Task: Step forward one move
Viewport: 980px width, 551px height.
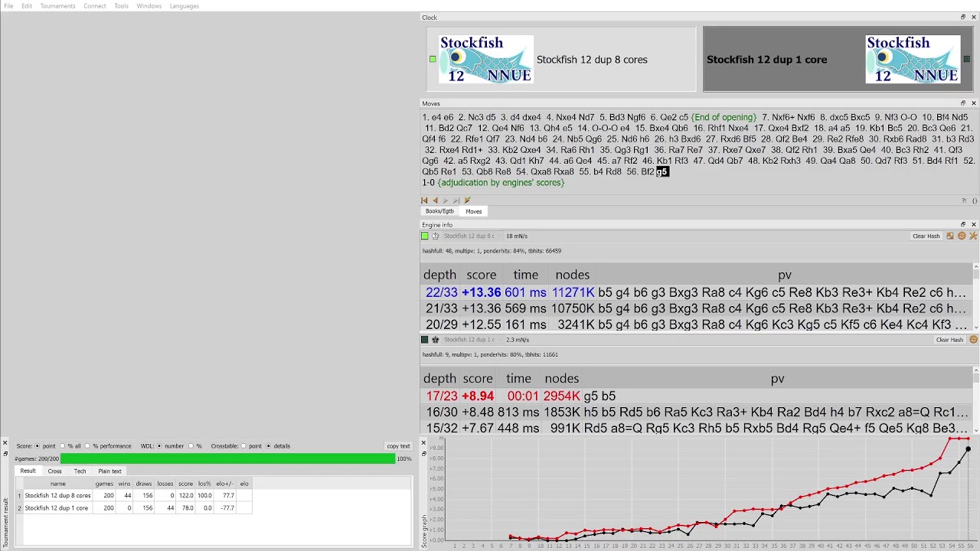Action: (x=446, y=201)
